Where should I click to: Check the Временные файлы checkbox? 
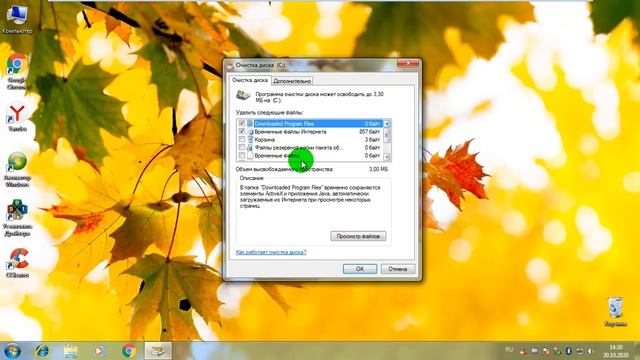coord(242,156)
